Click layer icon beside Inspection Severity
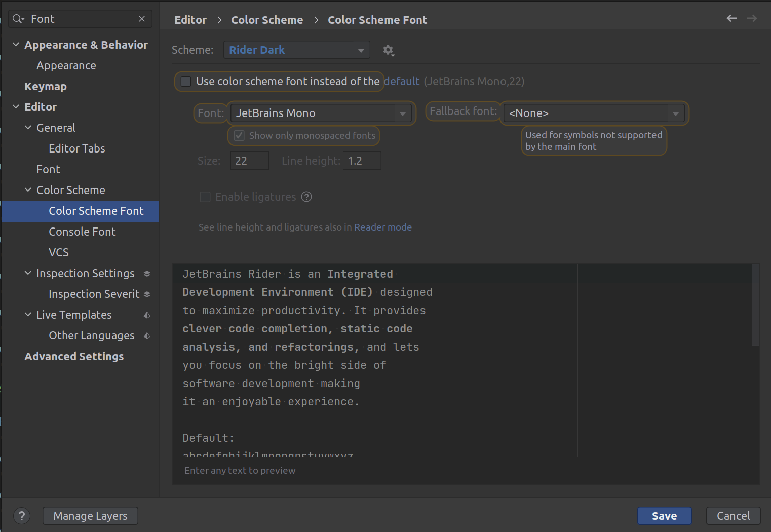Viewport: 771px width, 532px height. [x=147, y=294]
